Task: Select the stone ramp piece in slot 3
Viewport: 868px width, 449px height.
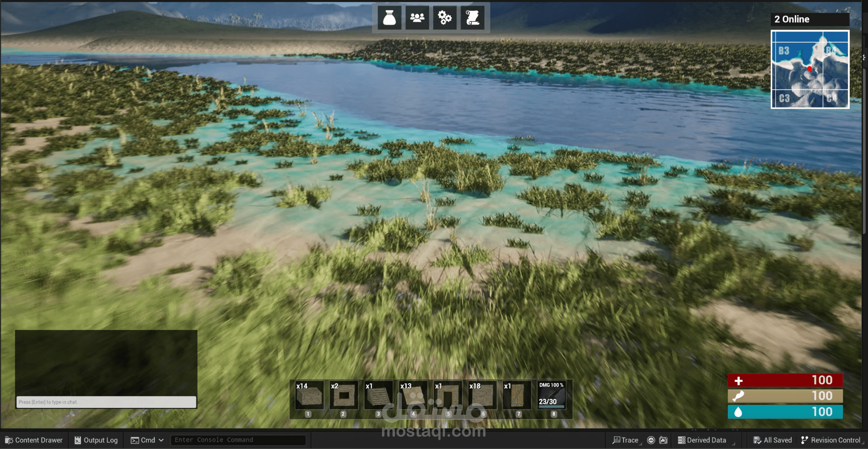Action: [378, 396]
